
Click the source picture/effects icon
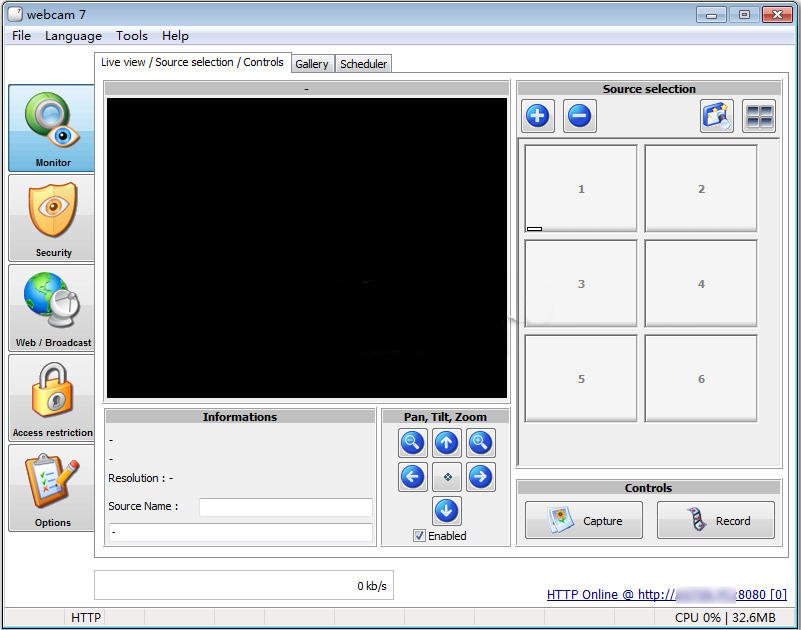tap(717, 116)
